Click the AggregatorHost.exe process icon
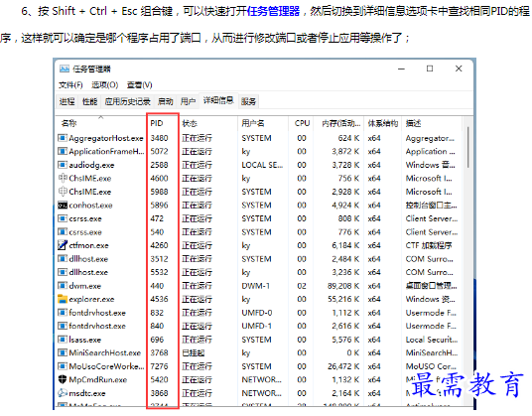 63,138
